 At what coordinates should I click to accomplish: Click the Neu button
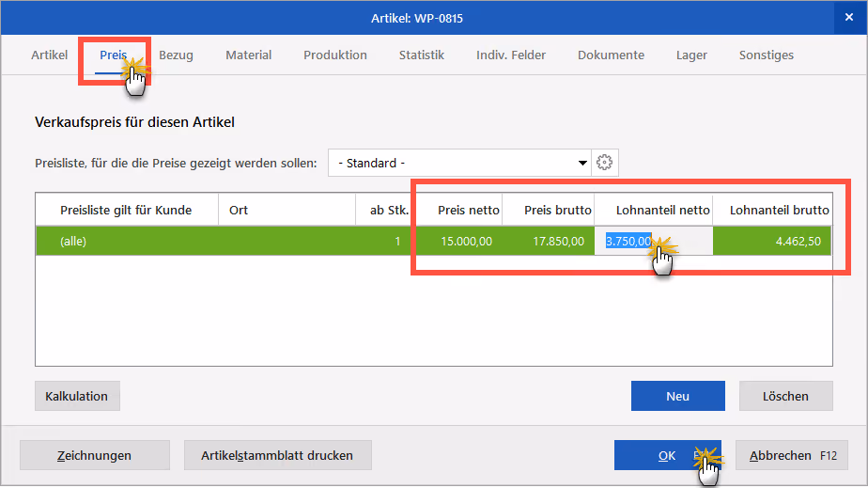pyautogui.click(x=677, y=396)
